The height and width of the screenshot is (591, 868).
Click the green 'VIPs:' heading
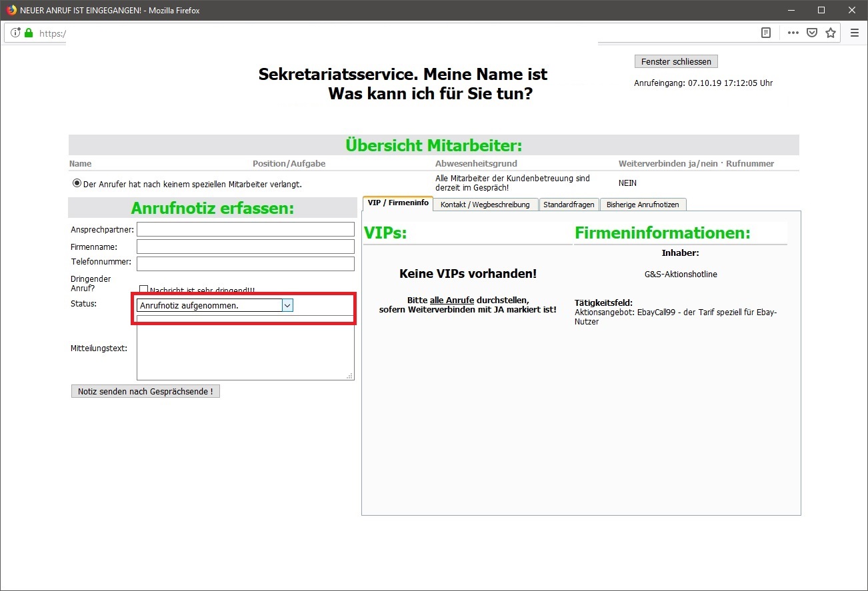coord(385,233)
